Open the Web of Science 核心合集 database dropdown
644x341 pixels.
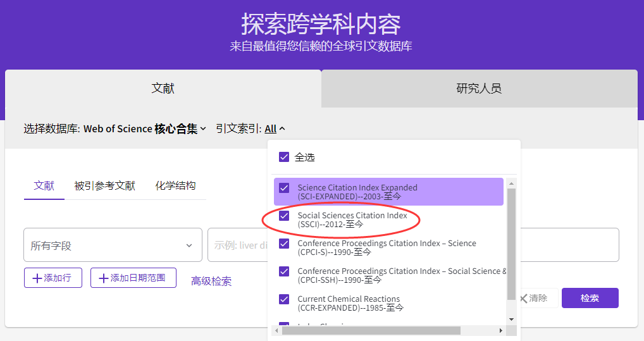[x=145, y=128]
